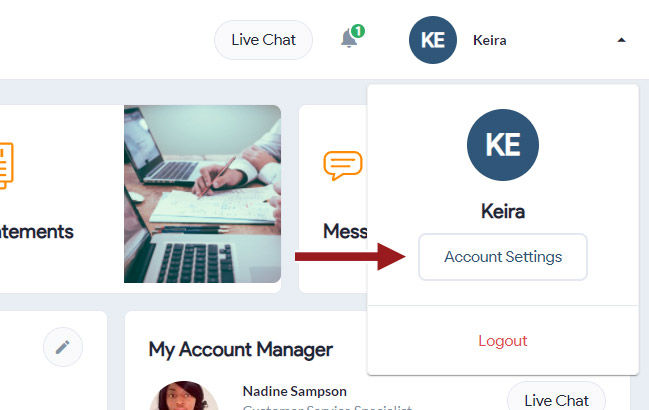Open the Messages card
649x410 pixels.
[345, 231]
